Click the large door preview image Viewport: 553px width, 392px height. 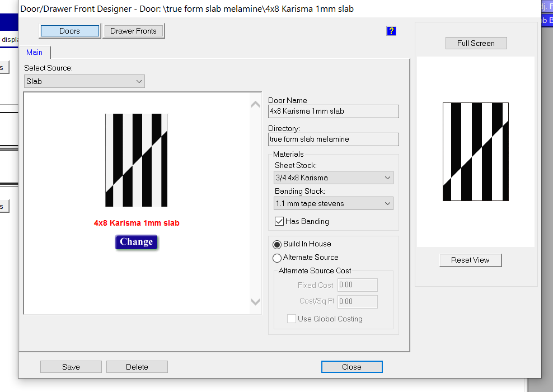coord(475,152)
